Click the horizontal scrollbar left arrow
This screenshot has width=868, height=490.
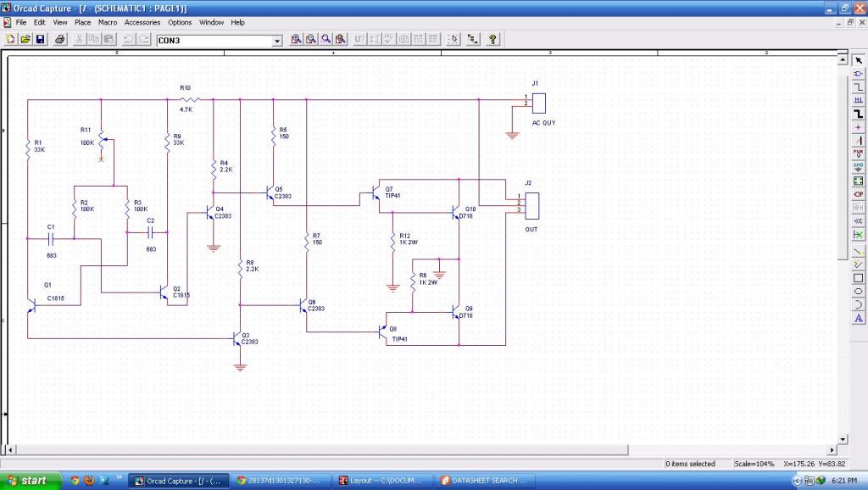(10, 449)
